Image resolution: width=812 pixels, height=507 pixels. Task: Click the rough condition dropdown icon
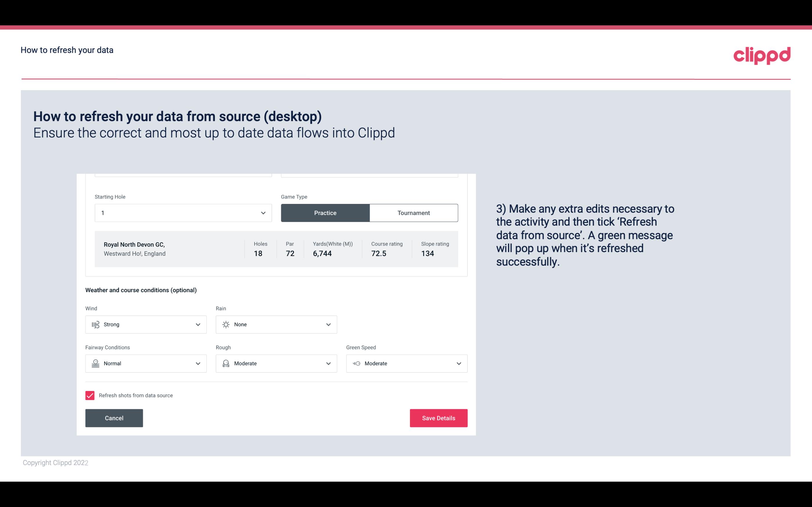coord(328,363)
